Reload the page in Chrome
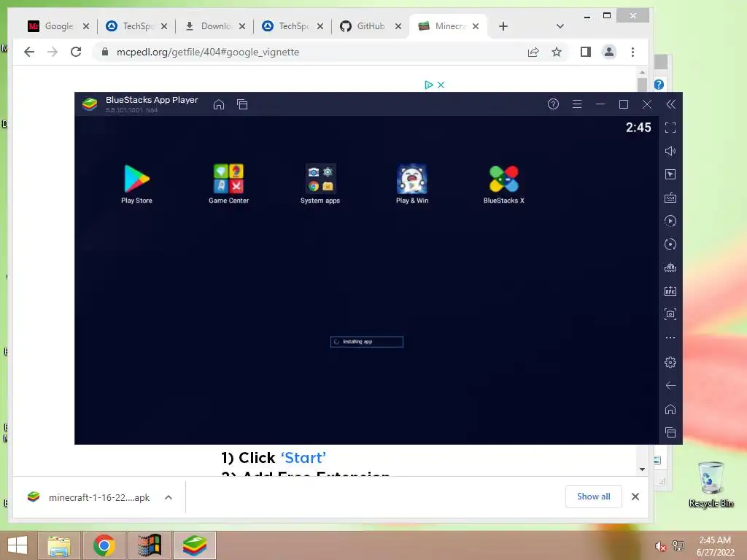The width and height of the screenshot is (747, 560). pos(76,52)
